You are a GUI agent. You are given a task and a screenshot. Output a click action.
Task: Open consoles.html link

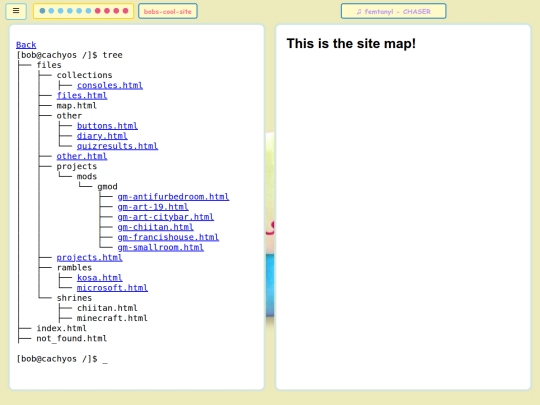click(x=110, y=85)
